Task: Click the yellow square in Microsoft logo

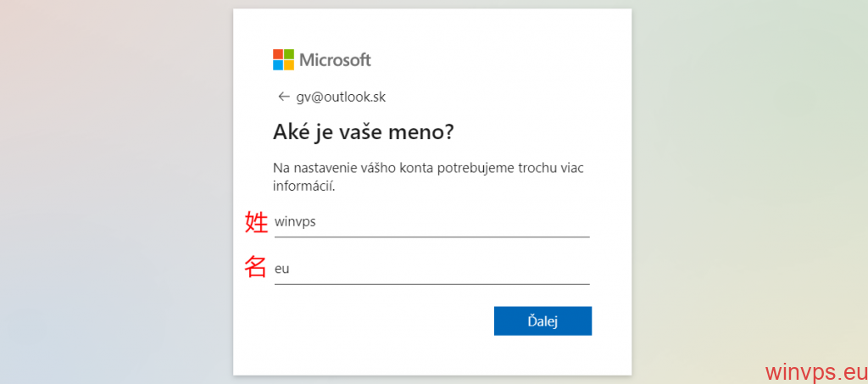Action: coord(289,65)
